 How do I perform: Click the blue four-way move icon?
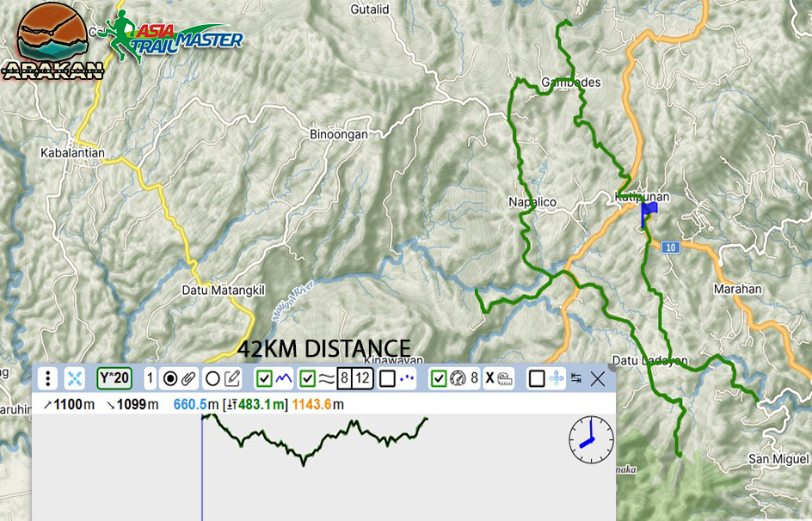[557, 378]
